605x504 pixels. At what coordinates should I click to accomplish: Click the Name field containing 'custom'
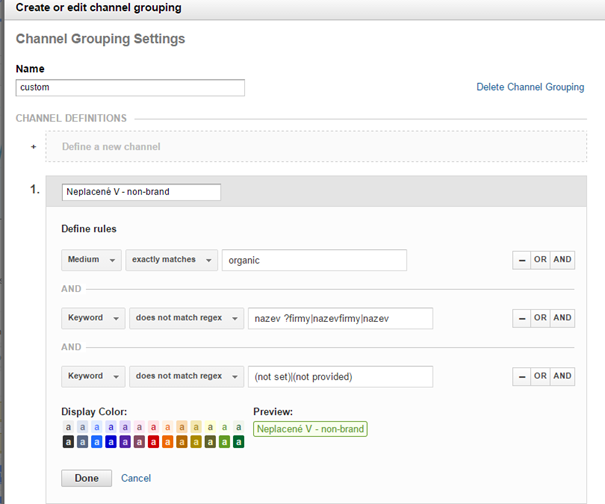[130, 88]
